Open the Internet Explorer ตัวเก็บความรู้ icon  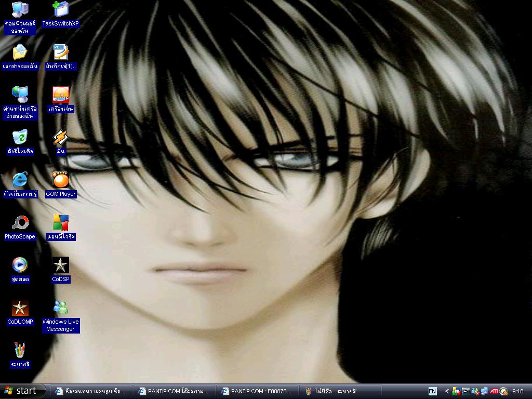coord(20,185)
